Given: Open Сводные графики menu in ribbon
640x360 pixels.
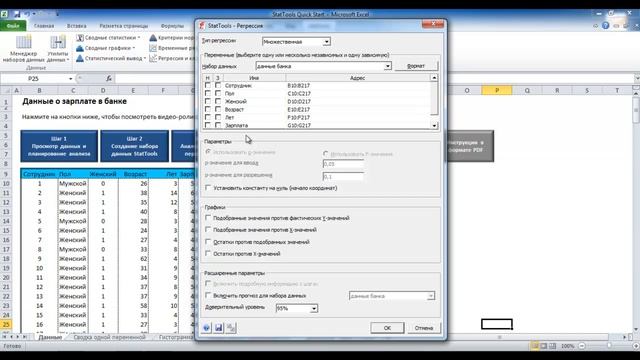Looking at the screenshot, I should coord(106,48).
